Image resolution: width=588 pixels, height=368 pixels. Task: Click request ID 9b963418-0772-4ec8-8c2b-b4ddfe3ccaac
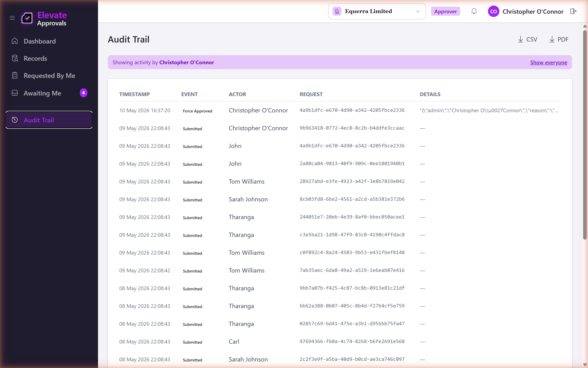tap(352, 128)
